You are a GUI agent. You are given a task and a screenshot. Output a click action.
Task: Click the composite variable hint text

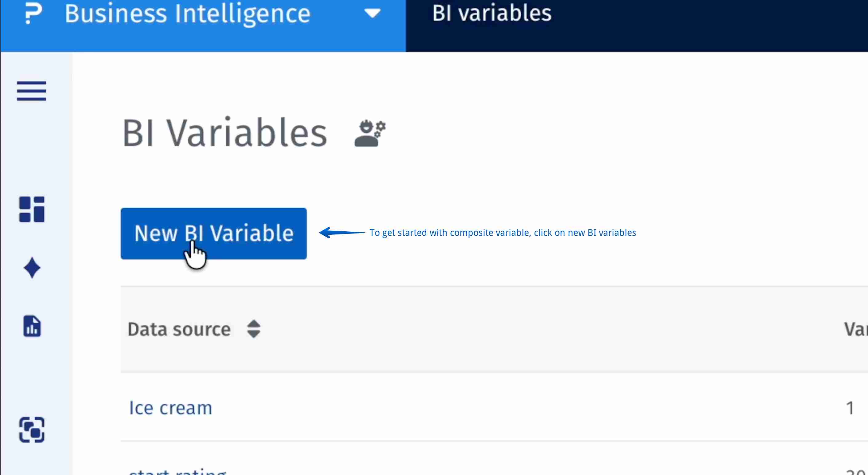click(x=502, y=233)
